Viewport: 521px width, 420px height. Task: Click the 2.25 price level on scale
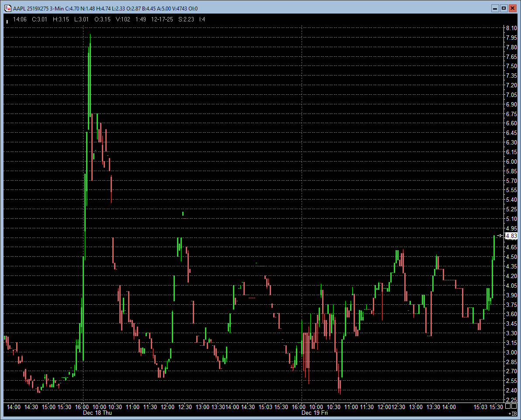click(511, 400)
